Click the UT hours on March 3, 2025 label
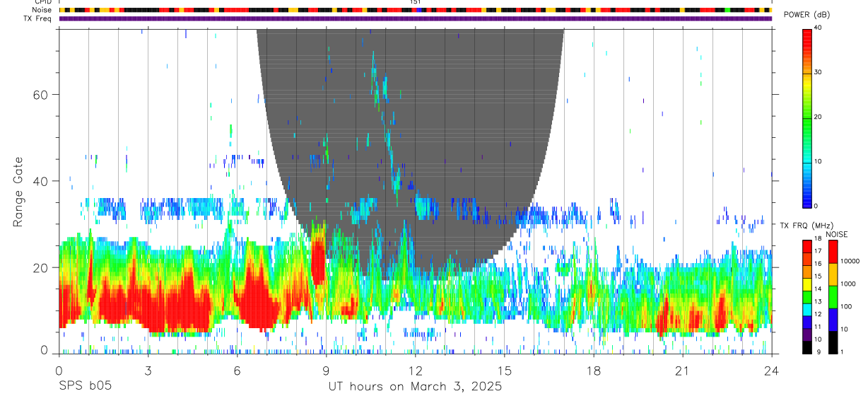The image size is (868, 401). click(415, 387)
